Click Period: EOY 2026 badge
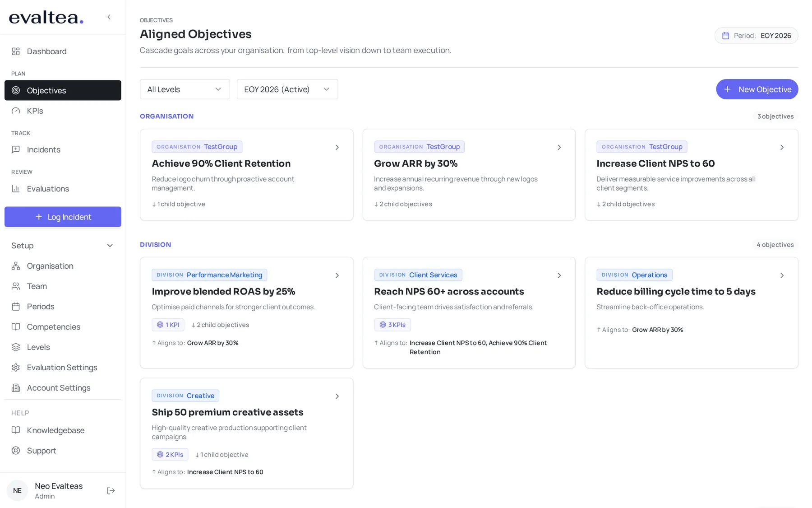The width and height of the screenshot is (812, 508). click(x=756, y=36)
